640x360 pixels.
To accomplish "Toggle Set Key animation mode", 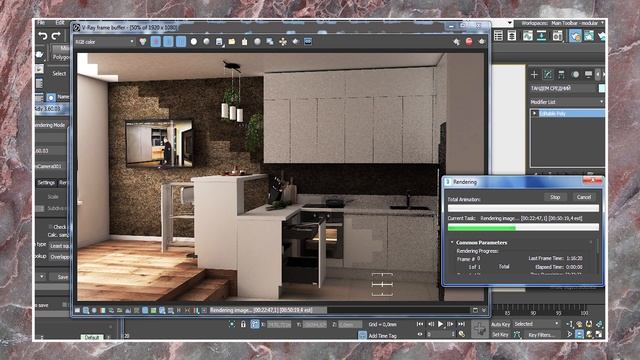I will coord(500,334).
